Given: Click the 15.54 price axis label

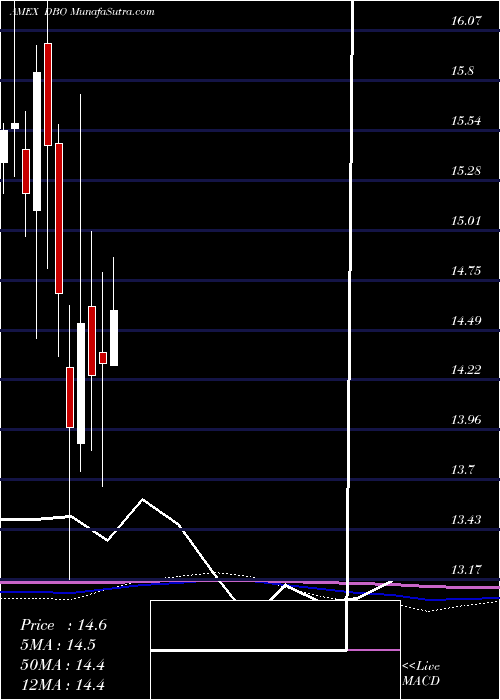Looking at the screenshot, I should (467, 121).
